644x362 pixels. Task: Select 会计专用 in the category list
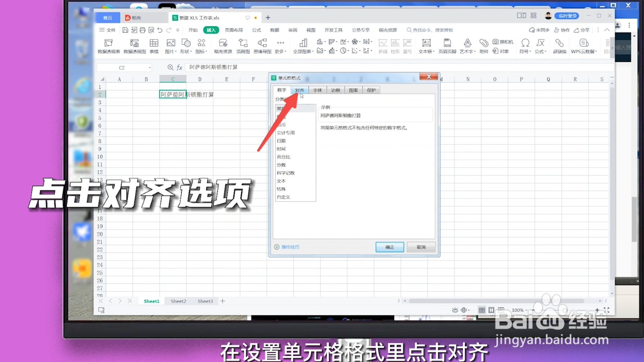click(295, 133)
